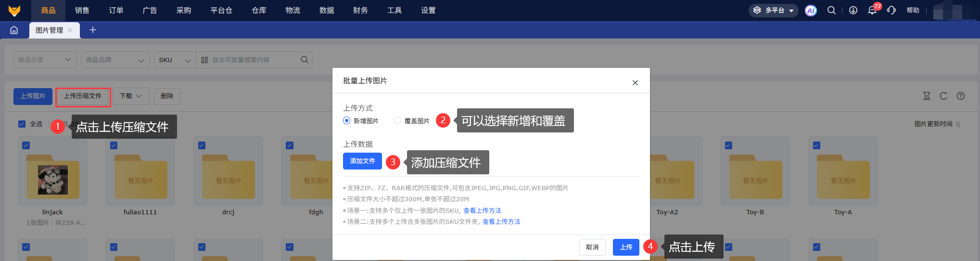Click the top bar search icon
The height and width of the screenshot is (261, 980).
coord(831,10)
